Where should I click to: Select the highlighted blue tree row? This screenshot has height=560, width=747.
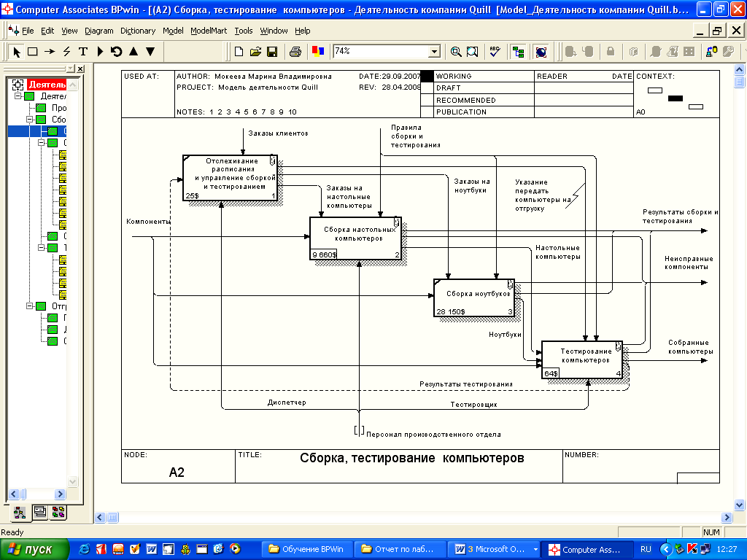click(x=37, y=131)
